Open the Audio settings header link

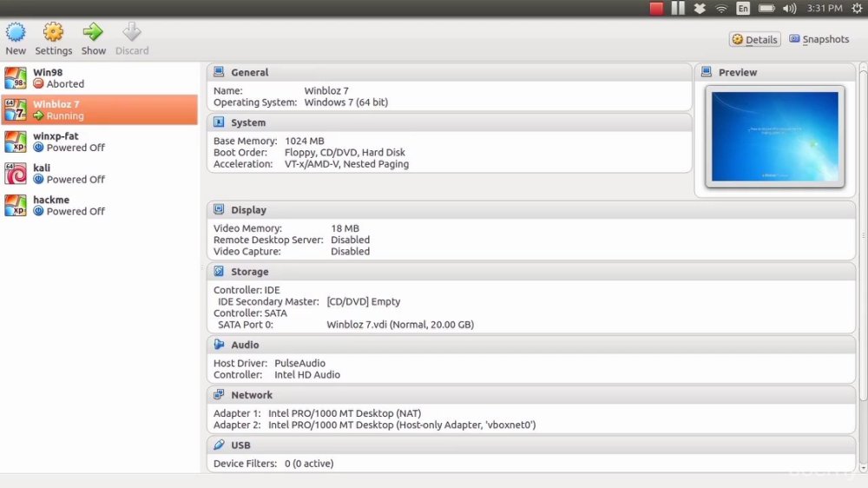pos(245,345)
